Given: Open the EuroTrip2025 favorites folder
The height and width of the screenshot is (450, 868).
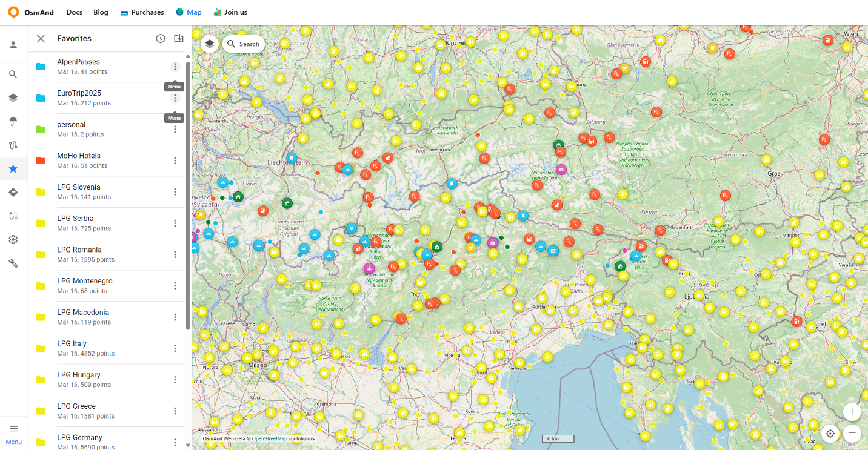Looking at the screenshot, I should tap(106, 98).
